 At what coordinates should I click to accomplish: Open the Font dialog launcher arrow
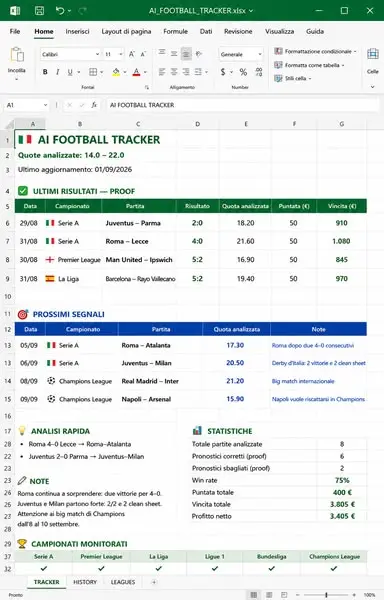point(146,88)
